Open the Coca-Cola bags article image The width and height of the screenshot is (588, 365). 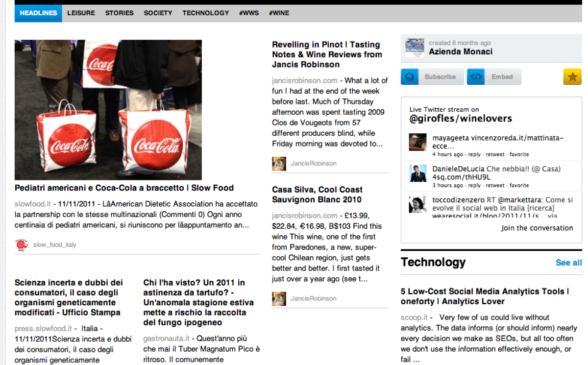108,110
